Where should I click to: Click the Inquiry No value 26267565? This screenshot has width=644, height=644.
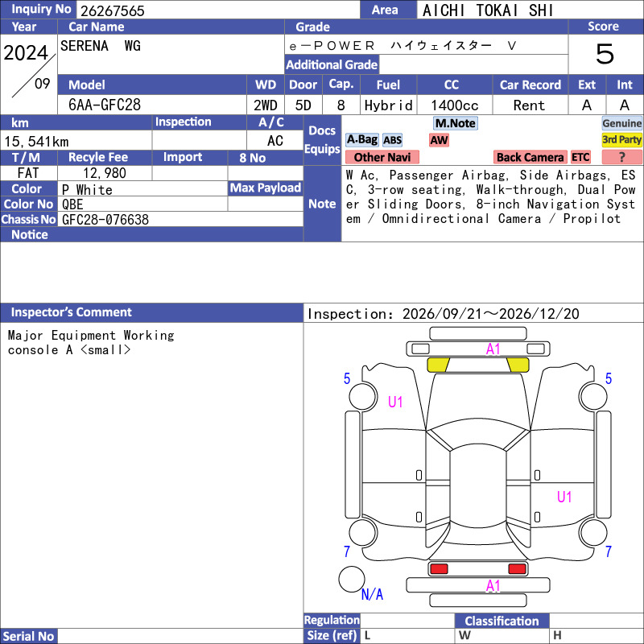(x=113, y=10)
